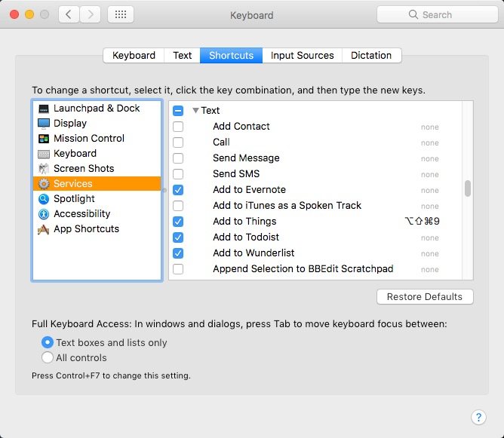This screenshot has width=504, height=438.
Task: Click the App Shortcuts icon
Action: [x=44, y=229]
